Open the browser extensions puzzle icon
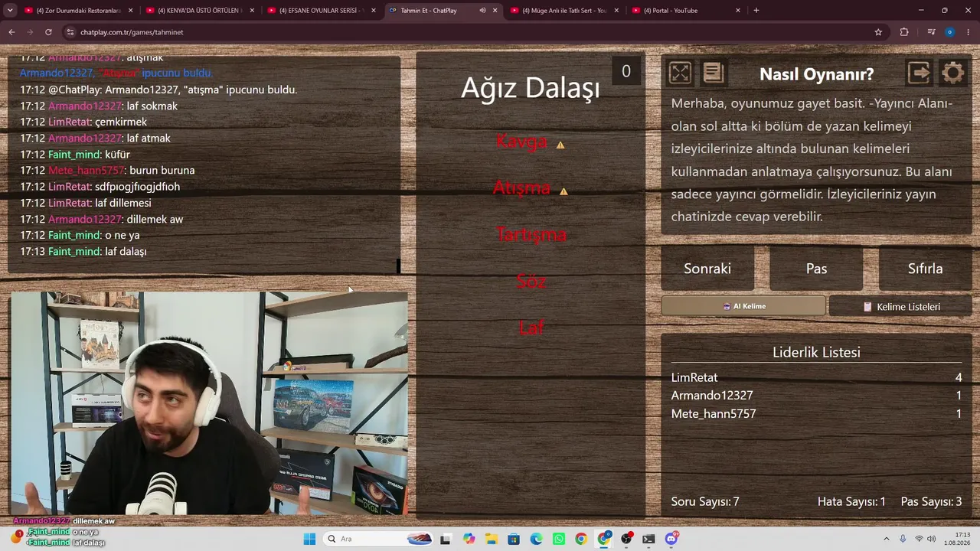 pyautogui.click(x=904, y=32)
